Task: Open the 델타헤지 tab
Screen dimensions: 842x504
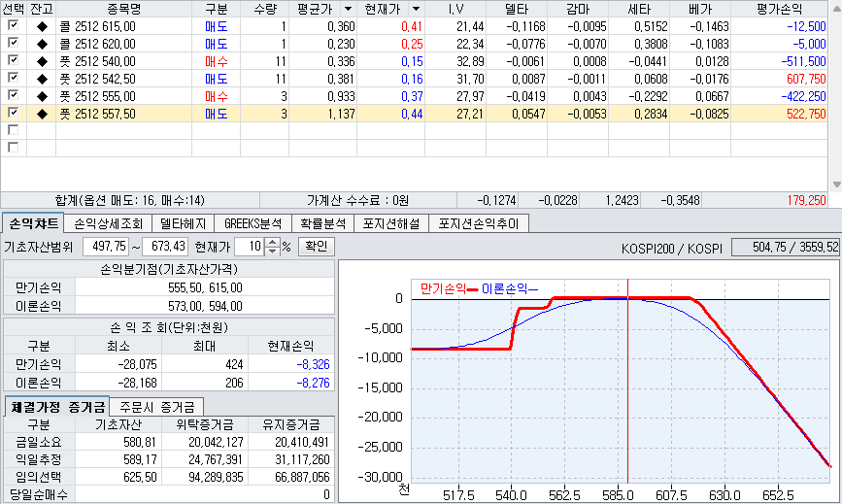Action: (184, 223)
